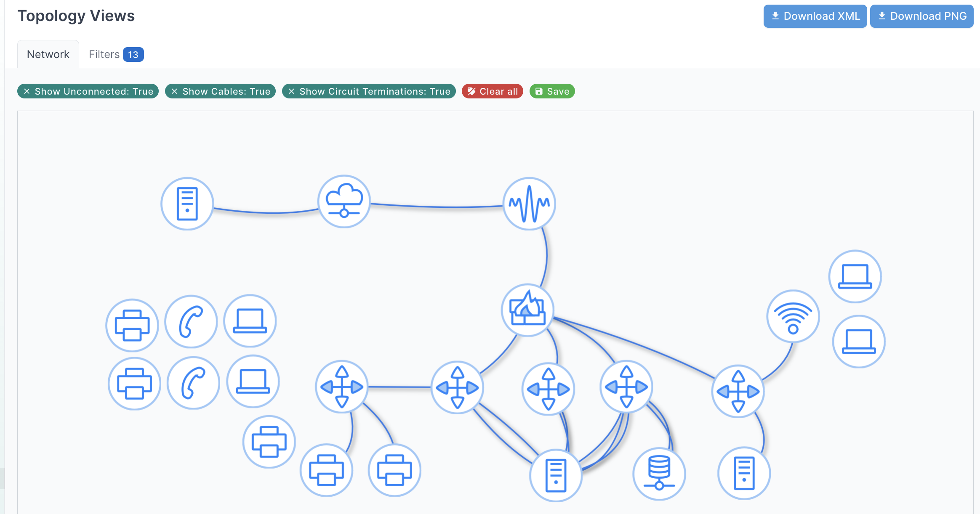Remove Show Unconnected: True filter

click(x=27, y=91)
